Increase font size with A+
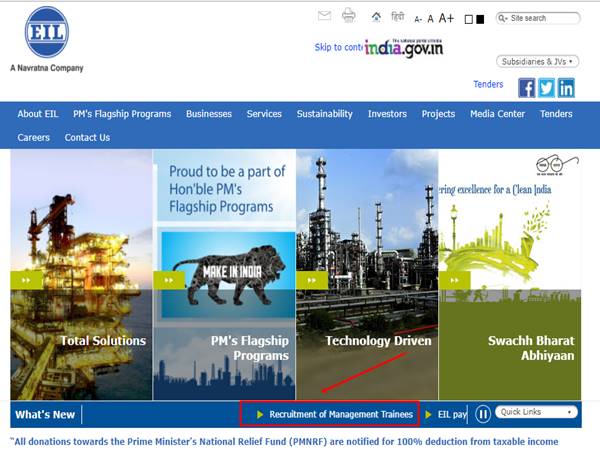 446,18
